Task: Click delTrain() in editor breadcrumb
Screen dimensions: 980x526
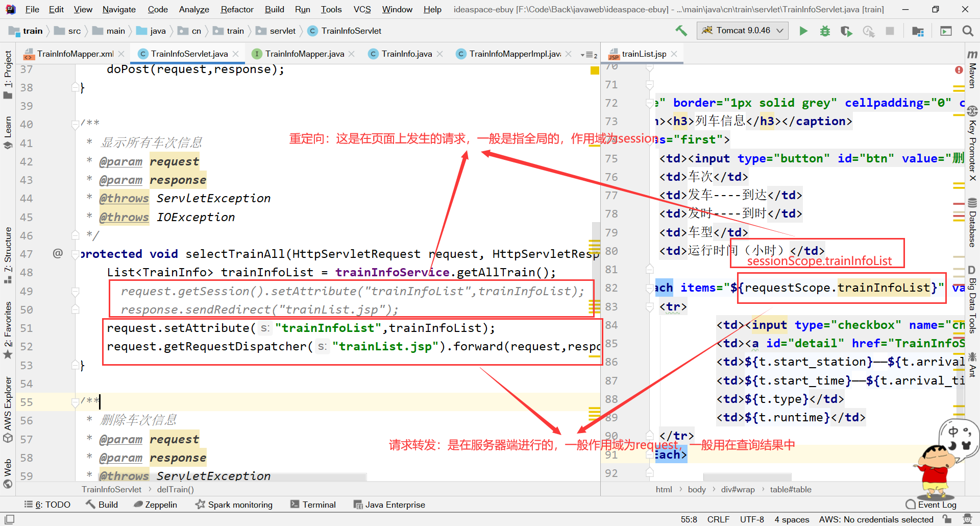Action: tap(175, 489)
